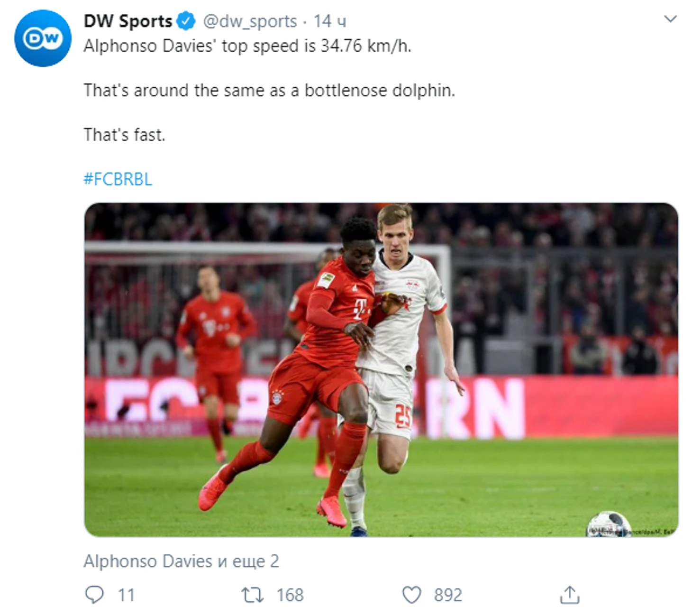Open the @dw_sports handle
The width and height of the screenshot is (692, 616).
coord(250,21)
